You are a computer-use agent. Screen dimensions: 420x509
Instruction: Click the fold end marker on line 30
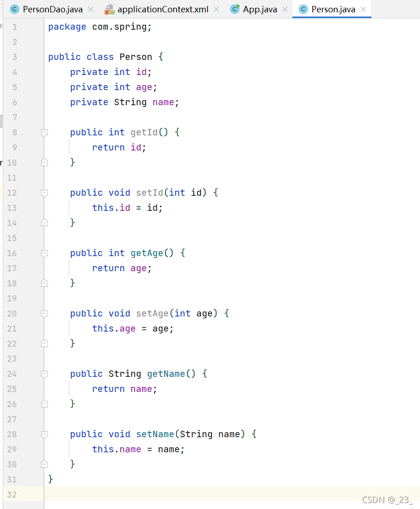pyautogui.click(x=44, y=464)
